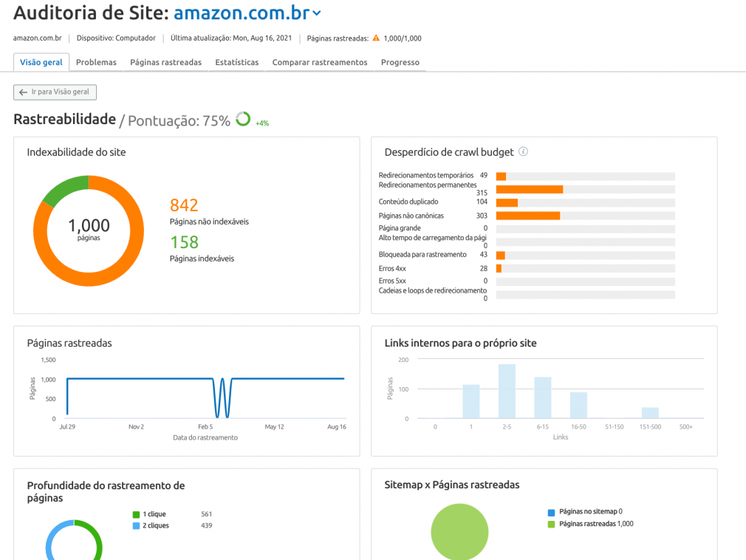Image resolution: width=746 pixels, height=560 pixels.
Task: Select the Erros 5xx label
Action: pos(392,281)
